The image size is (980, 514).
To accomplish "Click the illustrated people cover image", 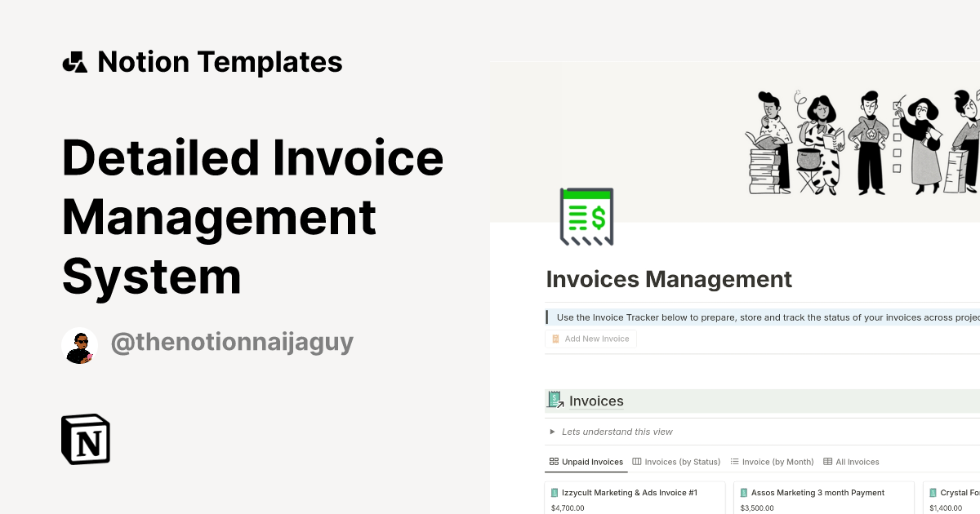I will coord(862,143).
